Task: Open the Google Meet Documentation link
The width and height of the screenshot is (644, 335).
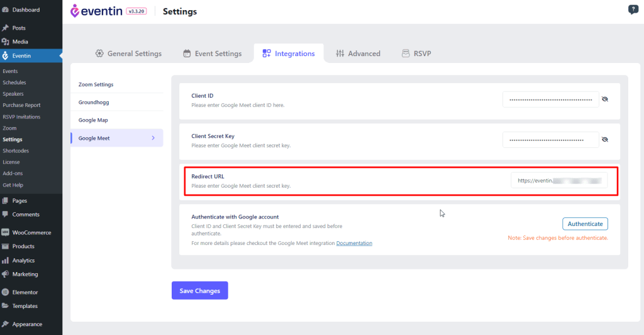Action: (354, 243)
